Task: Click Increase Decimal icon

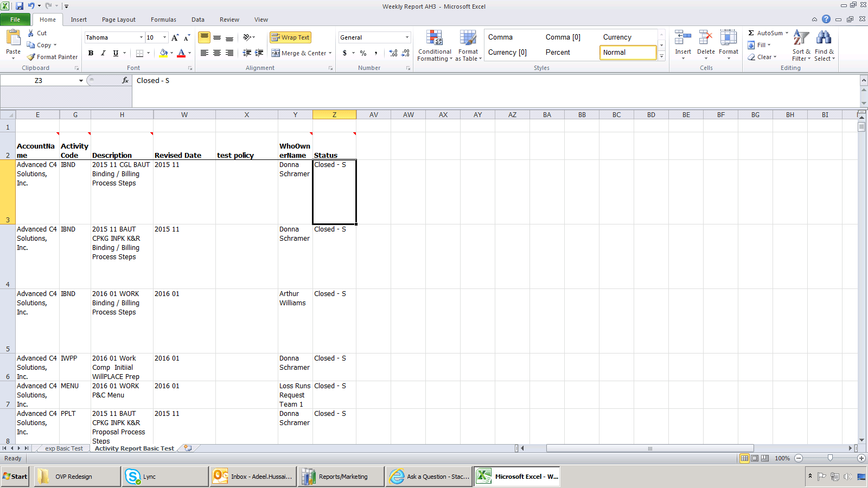Action: tap(393, 53)
